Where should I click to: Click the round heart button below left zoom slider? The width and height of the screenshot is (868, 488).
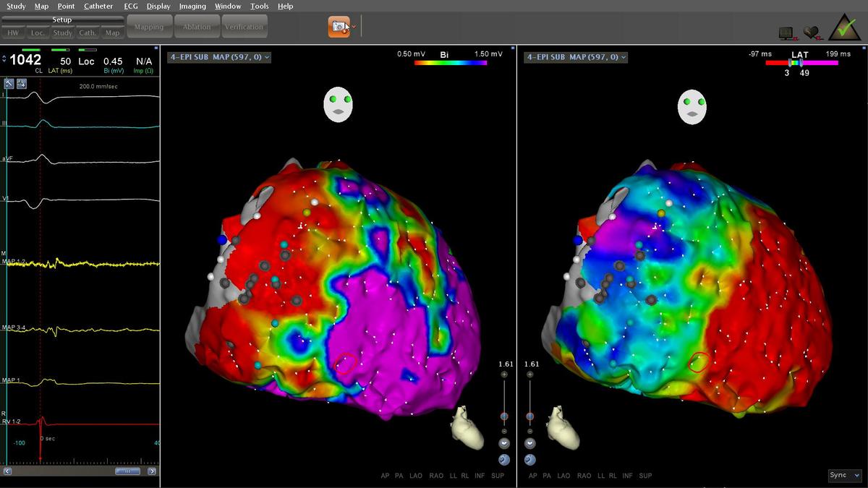pyautogui.click(x=504, y=443)
